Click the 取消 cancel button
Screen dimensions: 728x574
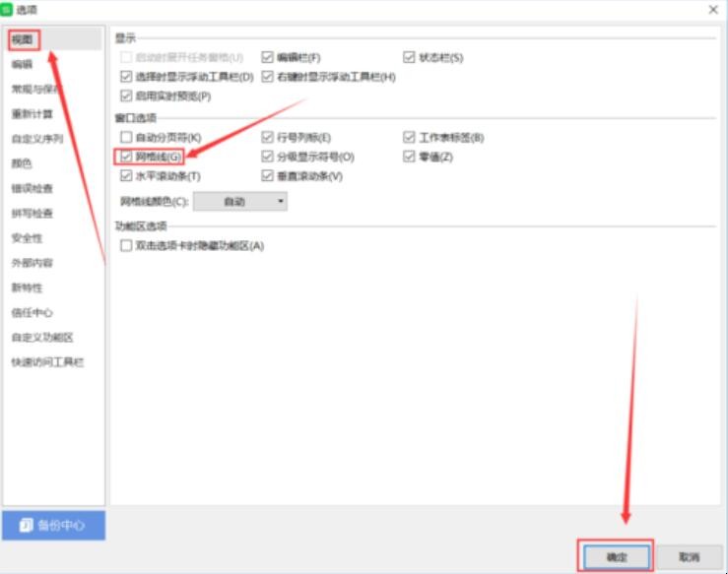tap(689, 556)
